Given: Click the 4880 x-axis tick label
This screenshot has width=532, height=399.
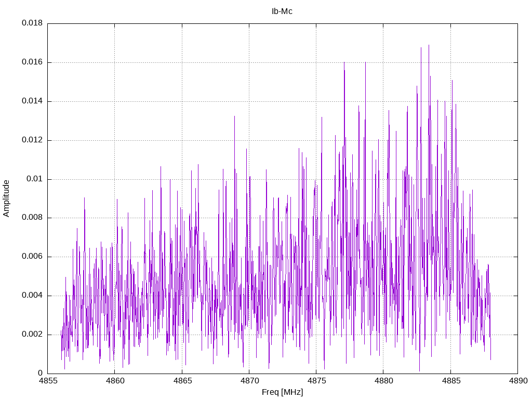Looking at the screenshot, I should point(384,381).
